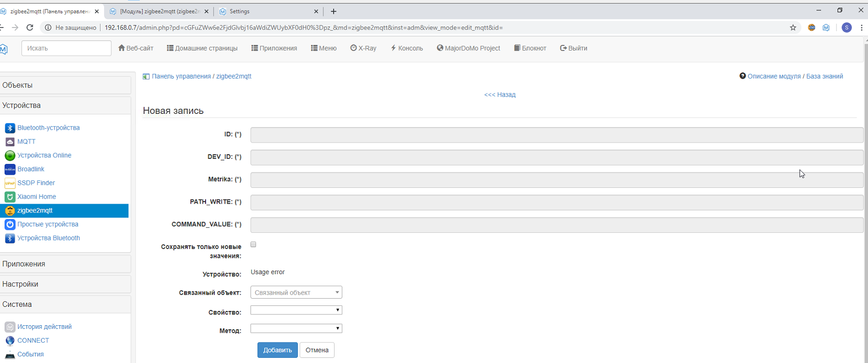Screen dimensions: 868x363
Task: Click the <<< Назад link
Action: tap(500, 94)
